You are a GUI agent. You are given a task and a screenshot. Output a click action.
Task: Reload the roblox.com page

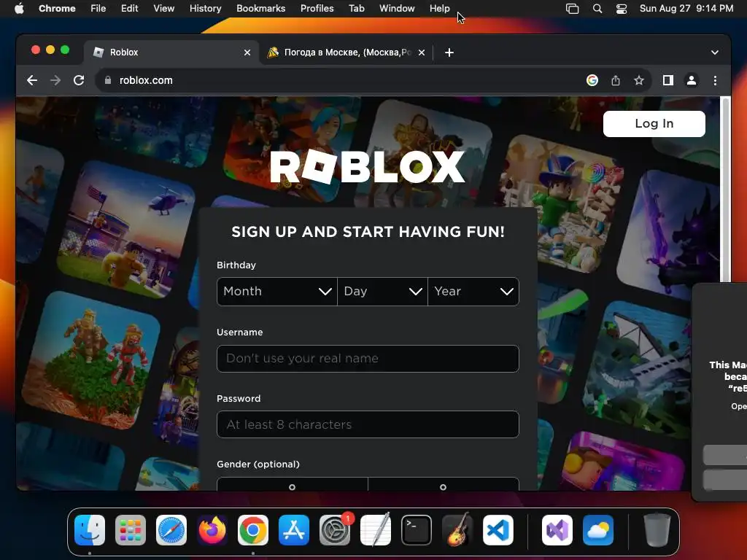pyautogui.click(x=79, y=80)
